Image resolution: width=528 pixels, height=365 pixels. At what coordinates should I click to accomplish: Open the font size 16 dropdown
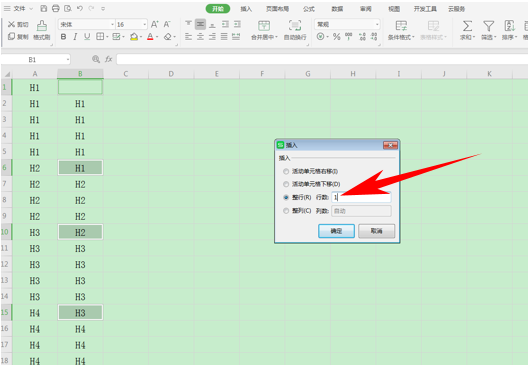click(144, 25)
